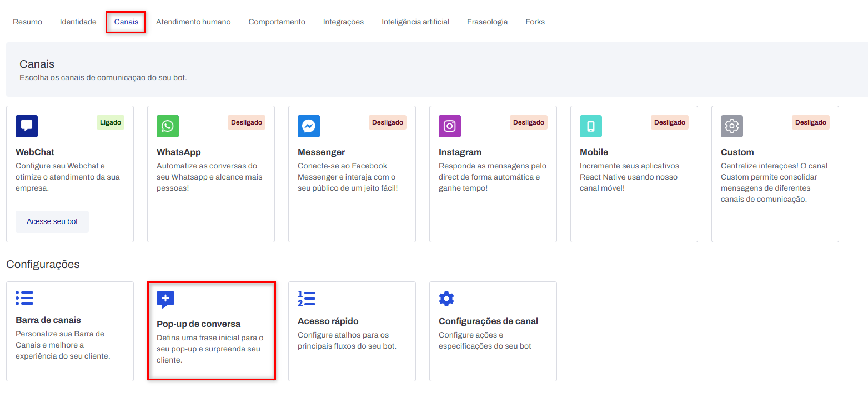Open the Forks tab
The height and width of the screenshot is (397, 868).
coord(535,22)
